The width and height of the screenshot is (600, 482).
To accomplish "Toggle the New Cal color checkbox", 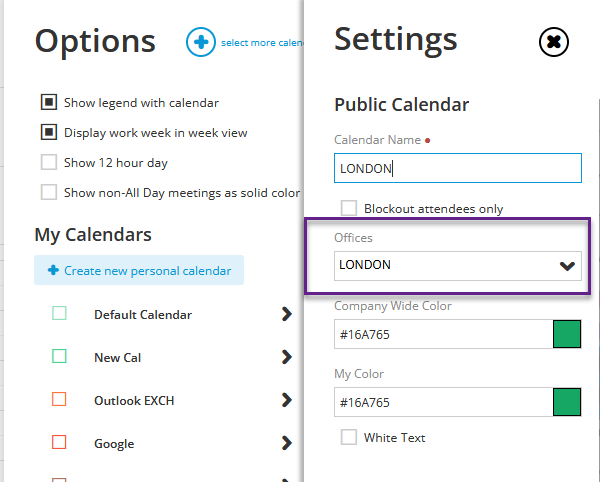I will tap(59, 356).
